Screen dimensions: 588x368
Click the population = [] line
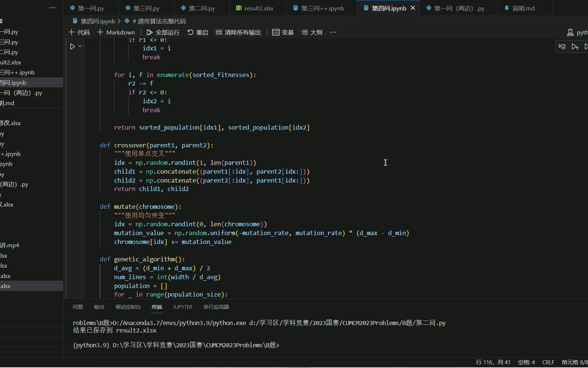[141, 286]
